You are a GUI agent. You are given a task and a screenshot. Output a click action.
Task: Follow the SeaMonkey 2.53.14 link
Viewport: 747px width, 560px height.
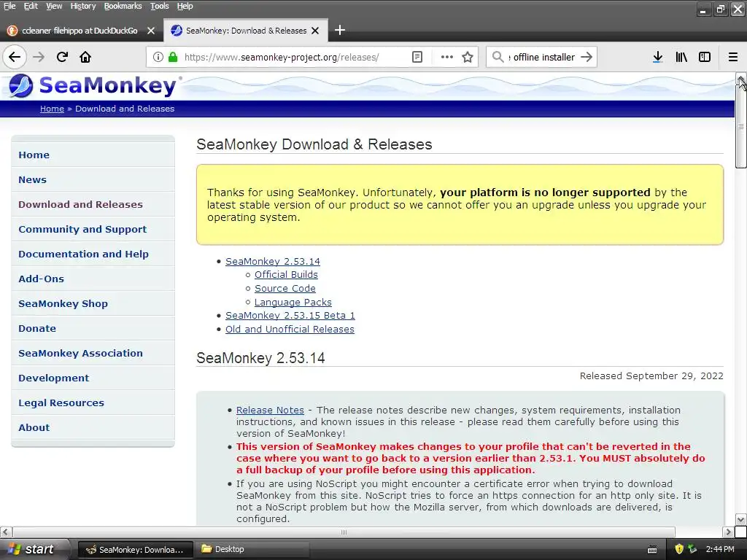pos(273,262)
